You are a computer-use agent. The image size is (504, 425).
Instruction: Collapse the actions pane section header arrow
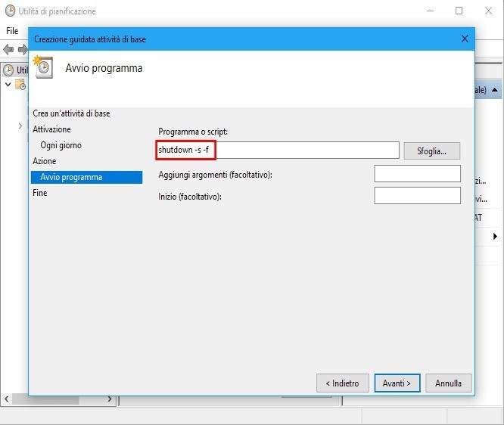pos(495,90)
